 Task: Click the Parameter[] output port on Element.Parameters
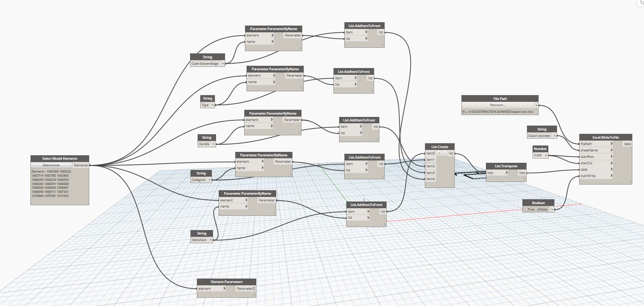tap(246, 289)
